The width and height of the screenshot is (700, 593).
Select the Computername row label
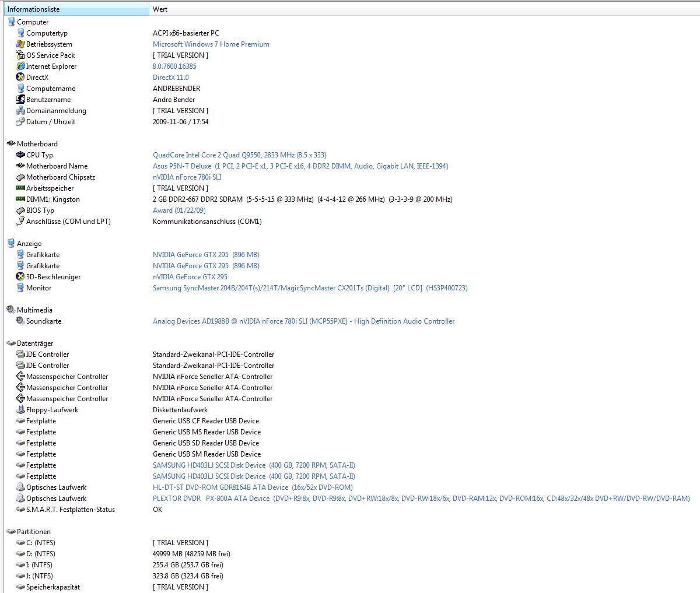pyautogui.click(x=51, y=89)
